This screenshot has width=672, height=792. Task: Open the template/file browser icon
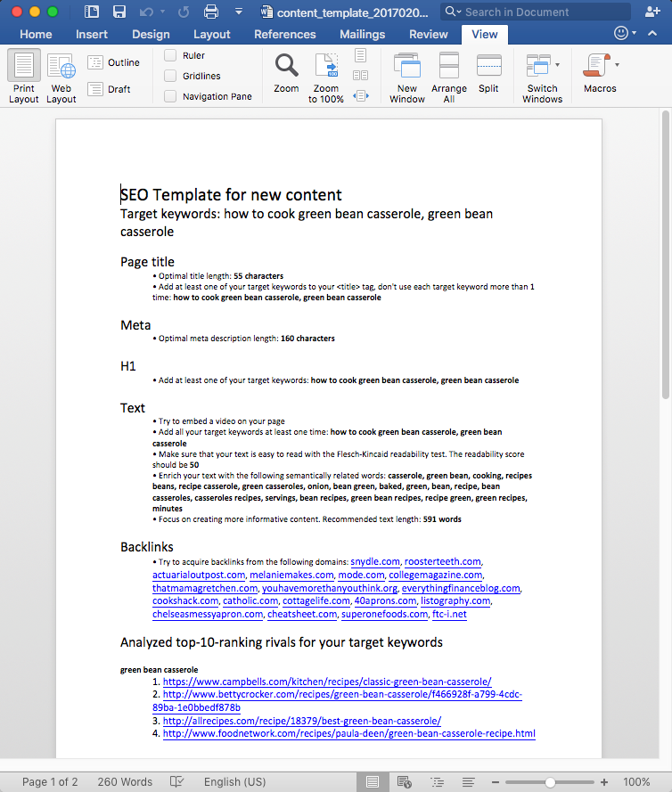[x=92, y=12]
